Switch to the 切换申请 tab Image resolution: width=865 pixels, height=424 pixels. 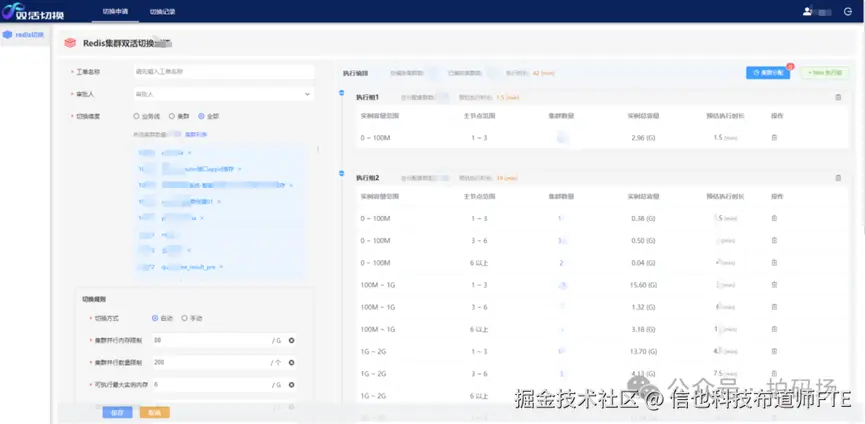(115, 11)
